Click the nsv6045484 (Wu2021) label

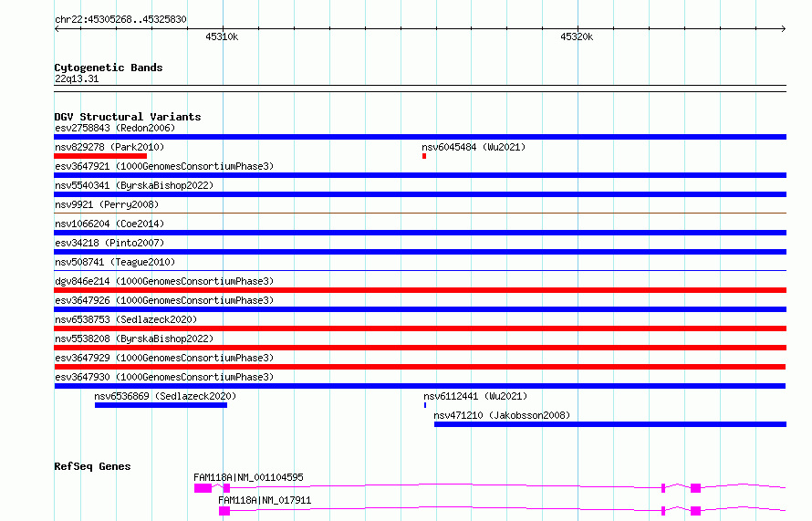tap(474, 147)
